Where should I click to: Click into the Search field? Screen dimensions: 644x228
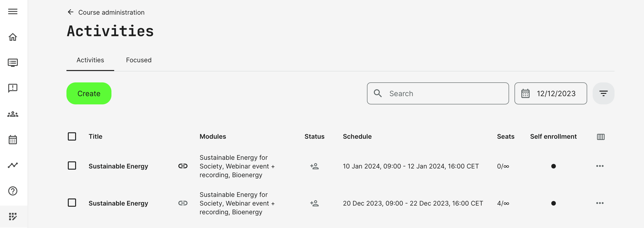click(x=443, y=93)
